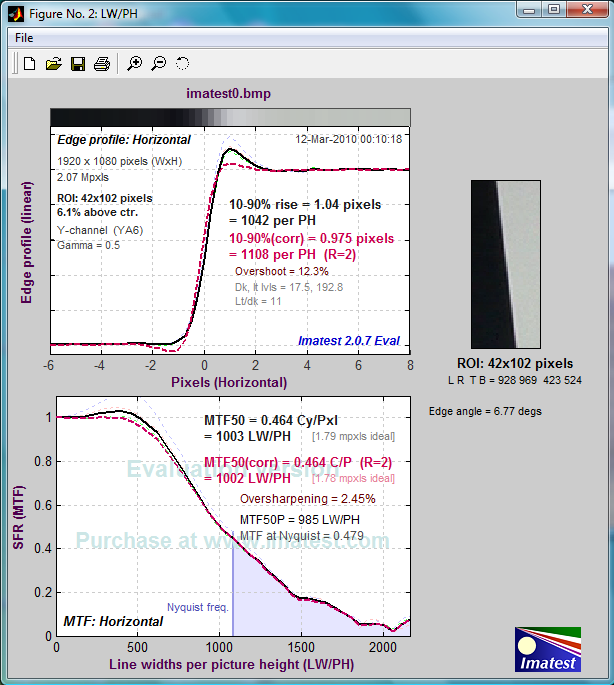Image resolution: width=614 pixels, height=685 pixels.
Task: Activate the Zoom In magnifier tool
Action: coord(135,64)
